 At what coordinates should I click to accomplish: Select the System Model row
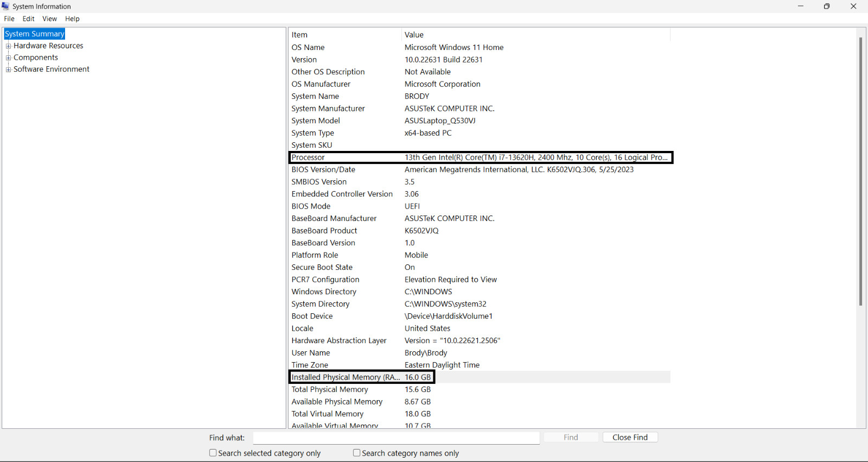[480, 121]
